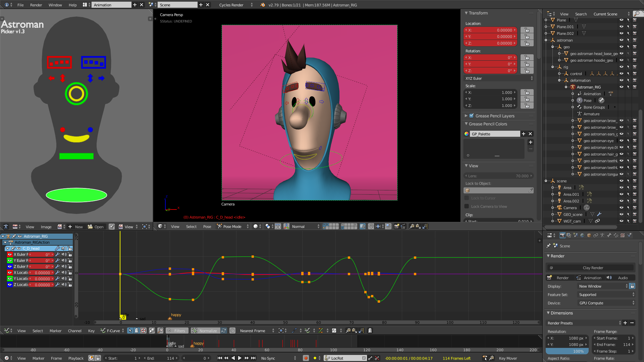Viewport: 644px width, 362px height.
Task: Click the happy marker in the graph editor
Action: click(x=170, y=318)
